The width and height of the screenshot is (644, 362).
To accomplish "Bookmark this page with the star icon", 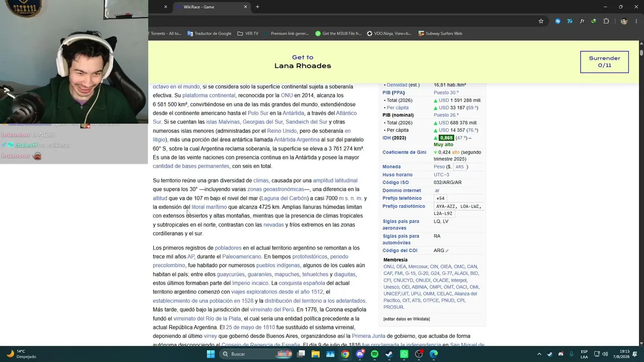I will pyautogui.click(x=541, y=21).
